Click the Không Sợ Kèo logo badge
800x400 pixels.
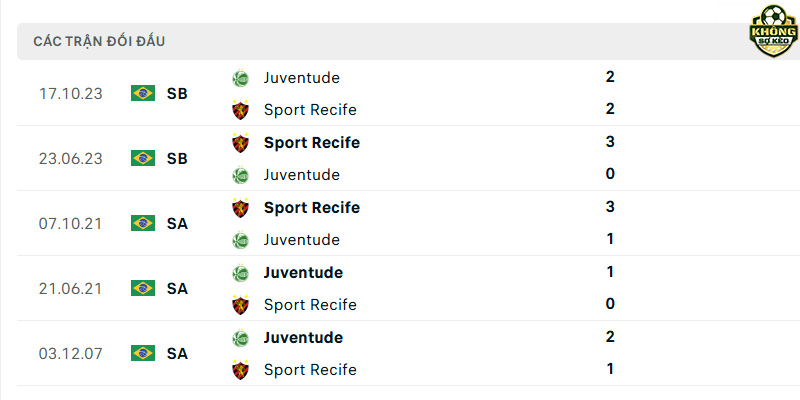pyautogui.click(x=773, y=31)
